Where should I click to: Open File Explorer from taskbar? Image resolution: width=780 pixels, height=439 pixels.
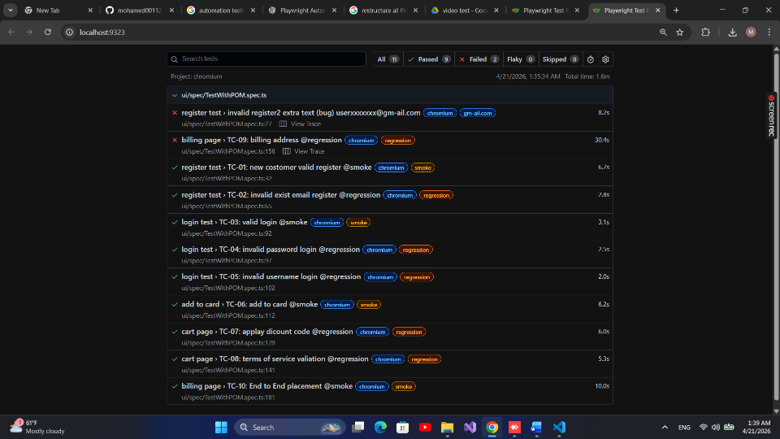tap(447, 427)
